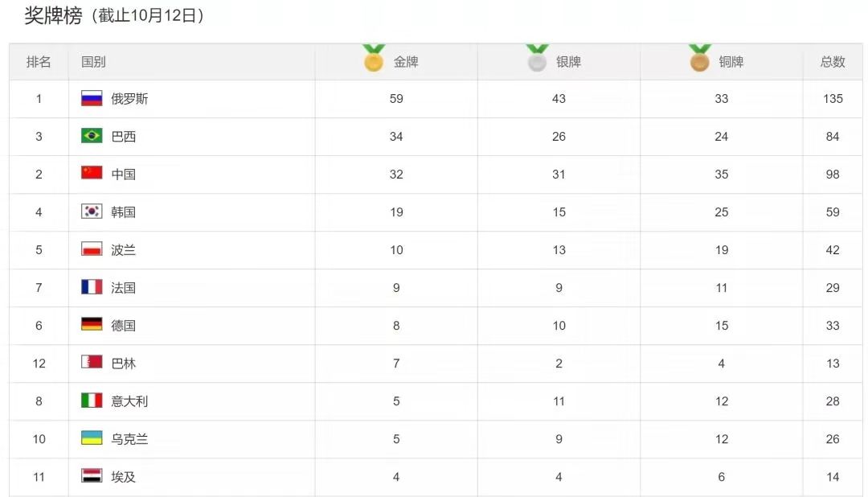Click the Germany flag icon
The image size is (868, 497).
click(x=92, y=325)
